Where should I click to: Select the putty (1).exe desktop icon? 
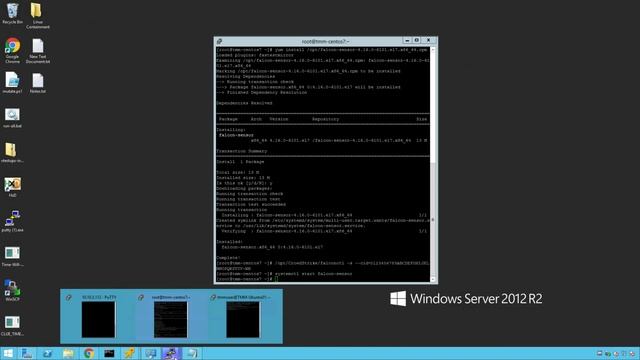[x=12, y=222]
